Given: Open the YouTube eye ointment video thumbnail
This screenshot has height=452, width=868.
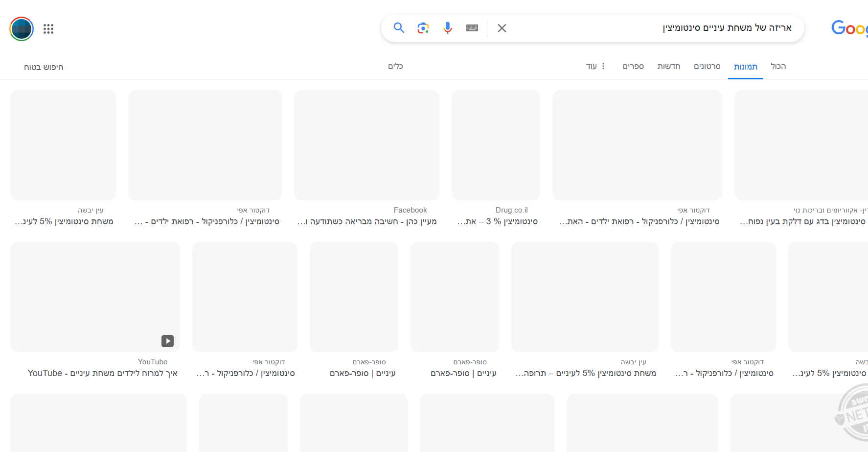Looking at the screenshot, I should [94, 297].
